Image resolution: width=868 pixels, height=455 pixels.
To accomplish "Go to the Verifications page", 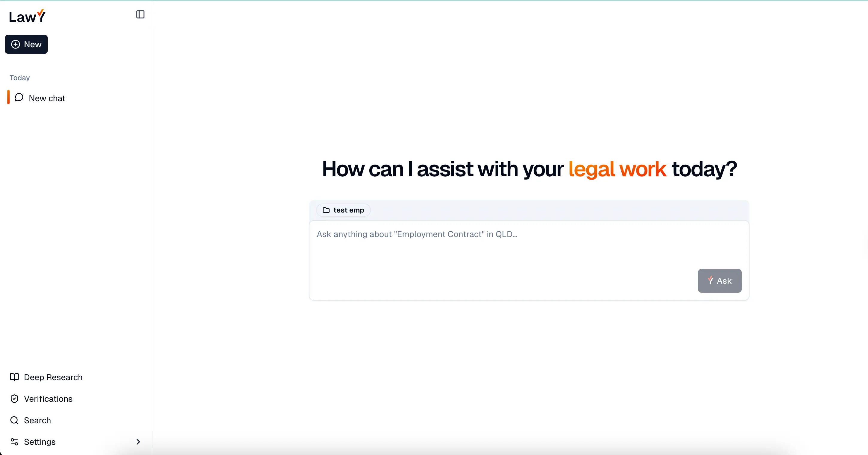I will click(48, 399).
